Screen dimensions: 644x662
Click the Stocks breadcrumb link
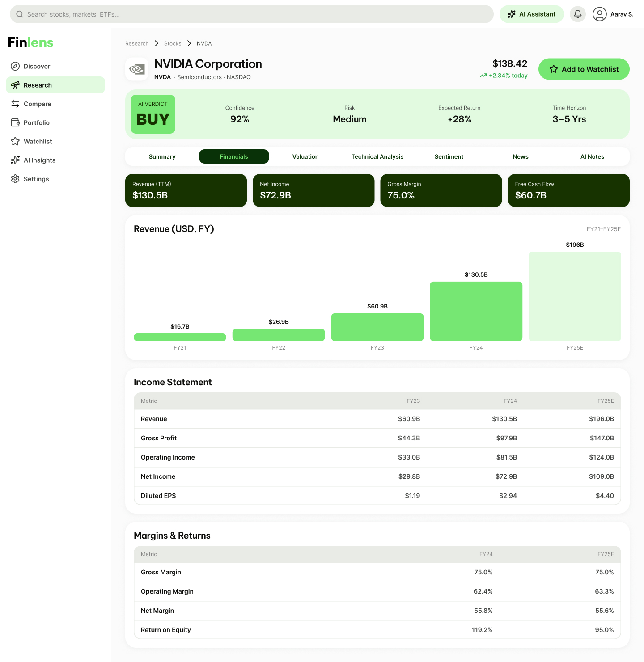tap(173, 43)
